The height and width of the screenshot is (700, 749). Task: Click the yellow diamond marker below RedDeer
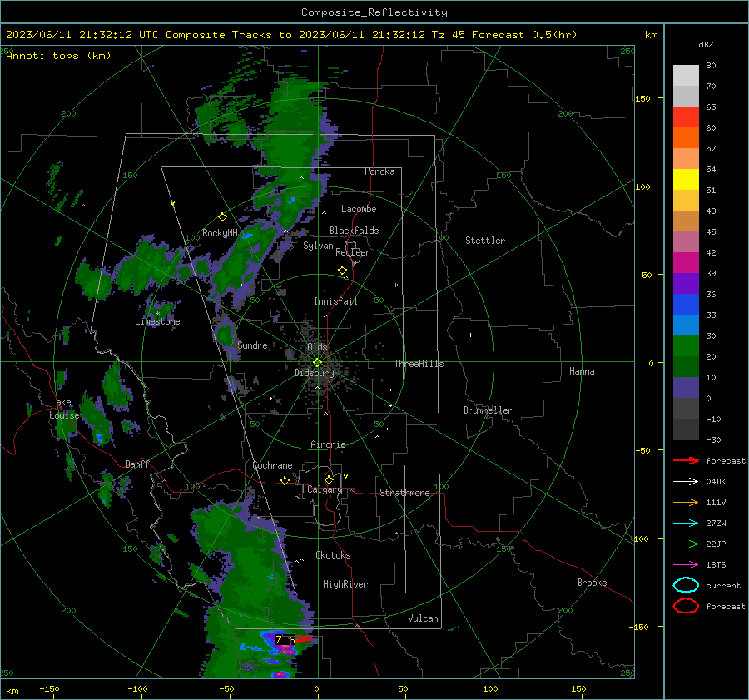[x=342, y=271]
